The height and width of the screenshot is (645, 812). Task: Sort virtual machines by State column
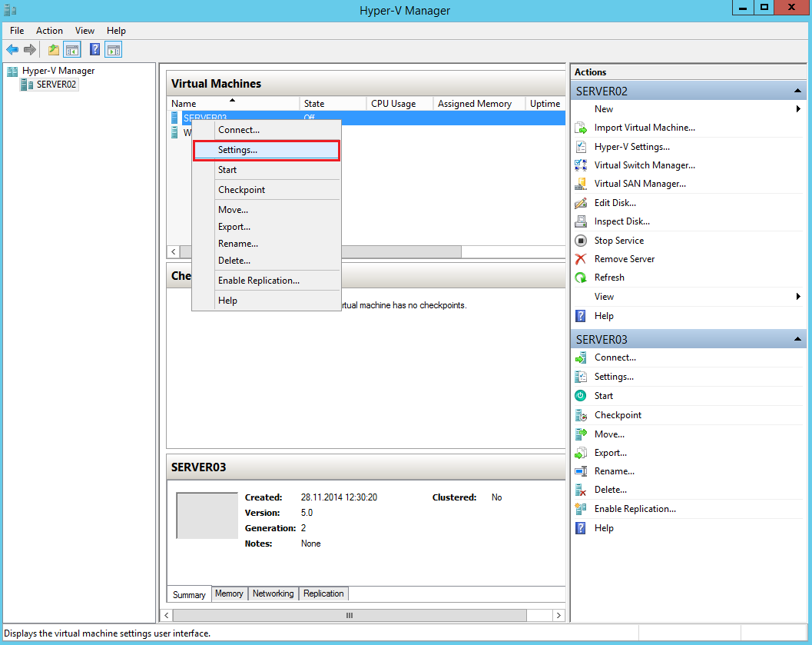(333, 104)
